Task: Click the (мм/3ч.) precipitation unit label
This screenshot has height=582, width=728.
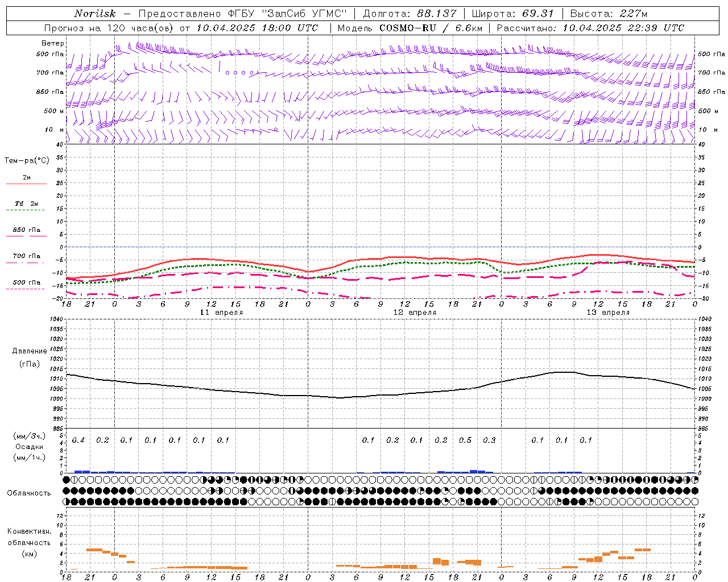Action: (x=30, y=436)
